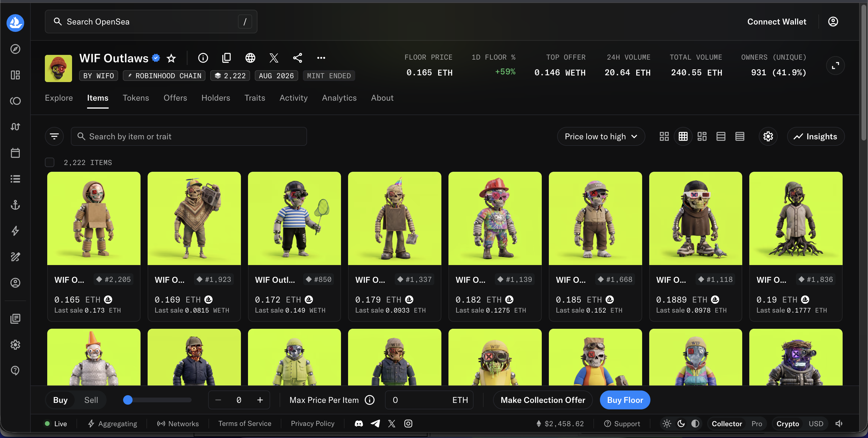Viewport: 868px width, 438px height.
Task: Switch to Sell mode
Action: pyautogui.click(x=91, y=400)
